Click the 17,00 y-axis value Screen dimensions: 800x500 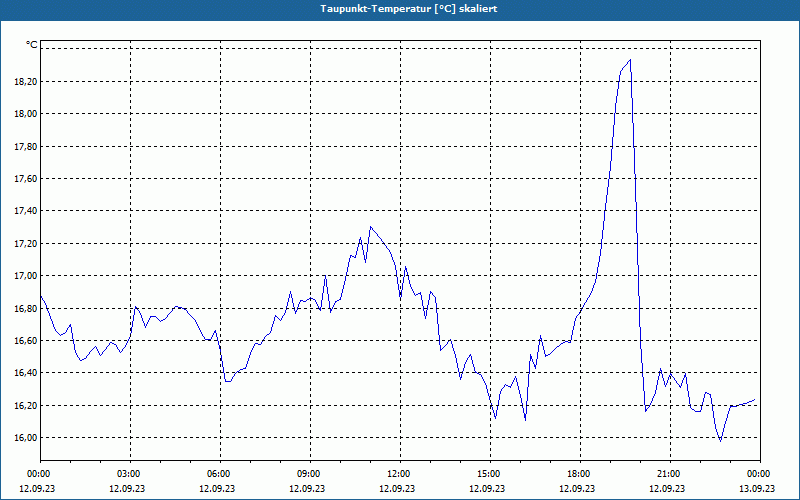pyautogui.click(x=28, y=276)
